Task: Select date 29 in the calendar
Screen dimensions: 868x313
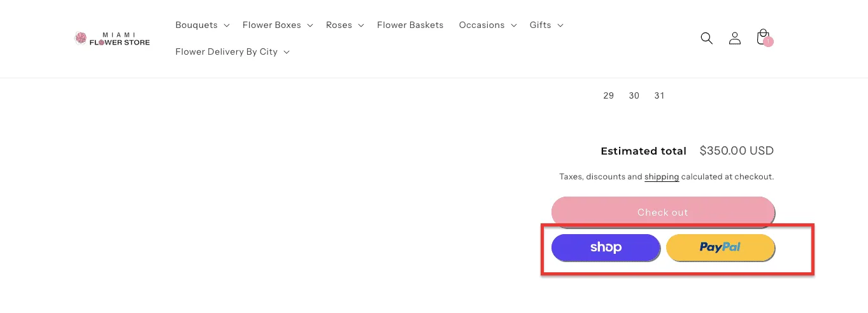Action: (x=608, y=95)
